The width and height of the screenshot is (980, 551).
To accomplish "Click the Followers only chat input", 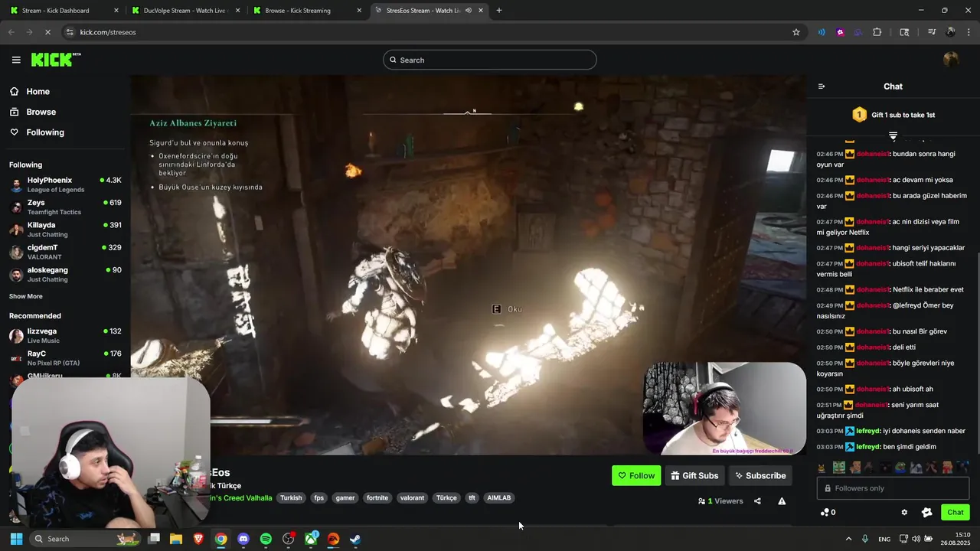I will point(893,488).
